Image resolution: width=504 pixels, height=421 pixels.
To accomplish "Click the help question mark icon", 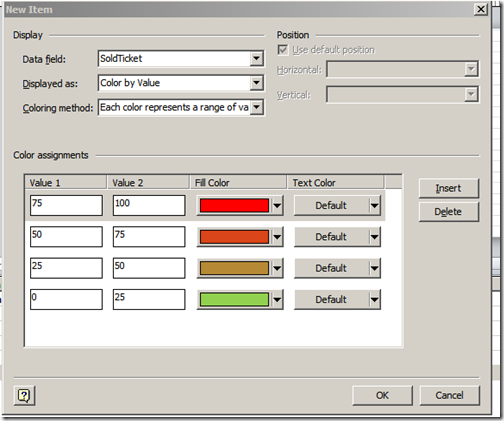I will (x=24, y=396).
